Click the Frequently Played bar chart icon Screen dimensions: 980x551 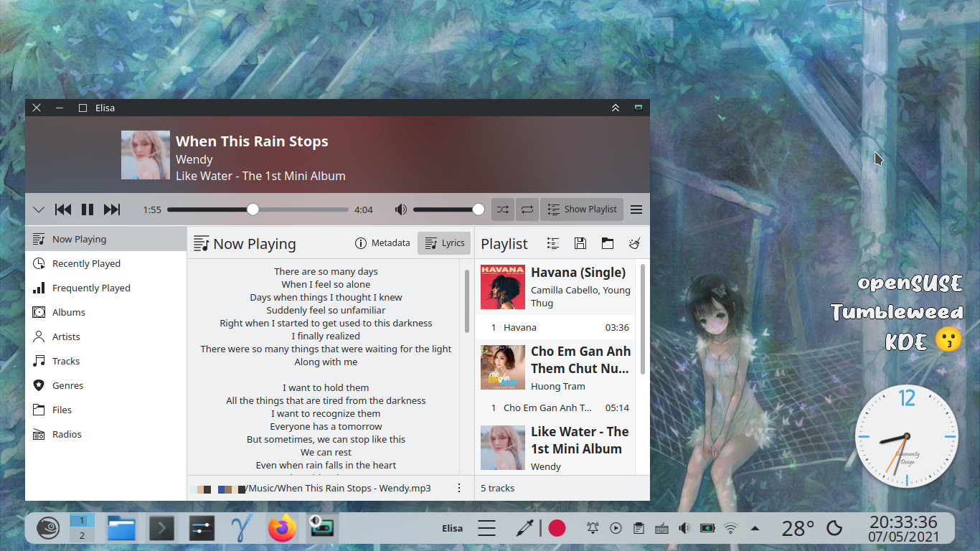click(x=39, y=288)
